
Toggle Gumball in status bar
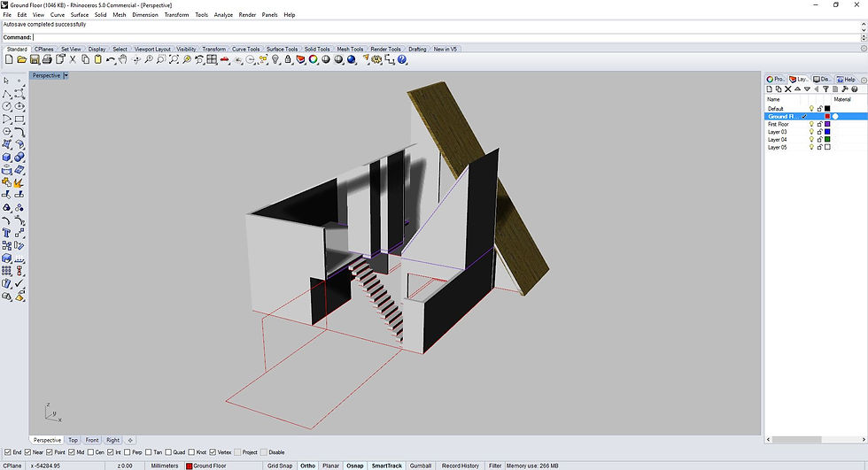[420, 466]
